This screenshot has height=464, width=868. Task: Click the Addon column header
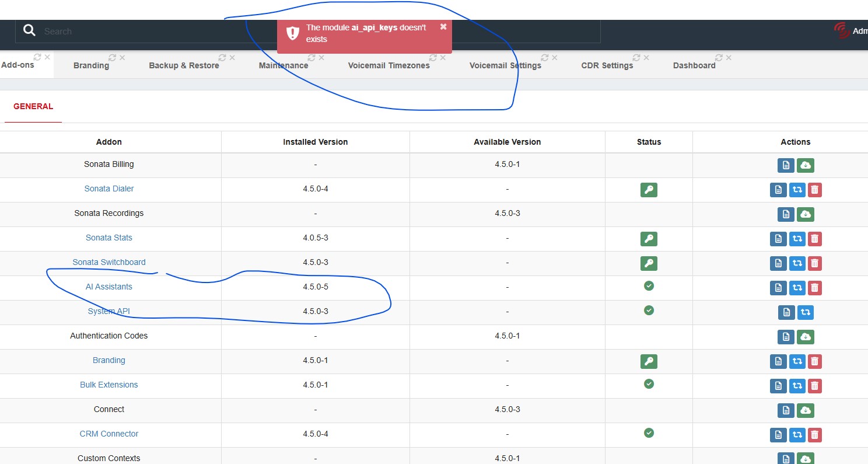coord(109,142)
